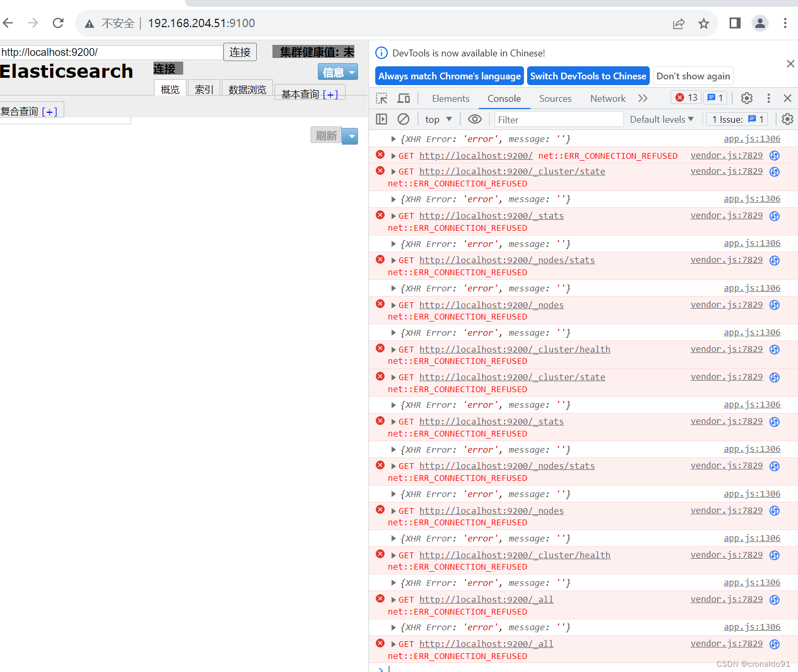Open the 索引 tab
The image size is (798, 672).
pos(204,89)
